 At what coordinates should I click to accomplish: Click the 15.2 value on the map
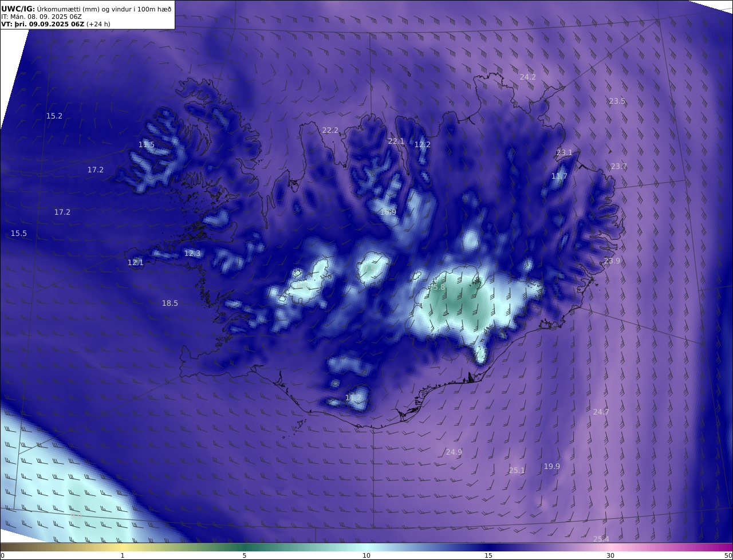click(x=54, y=116)
